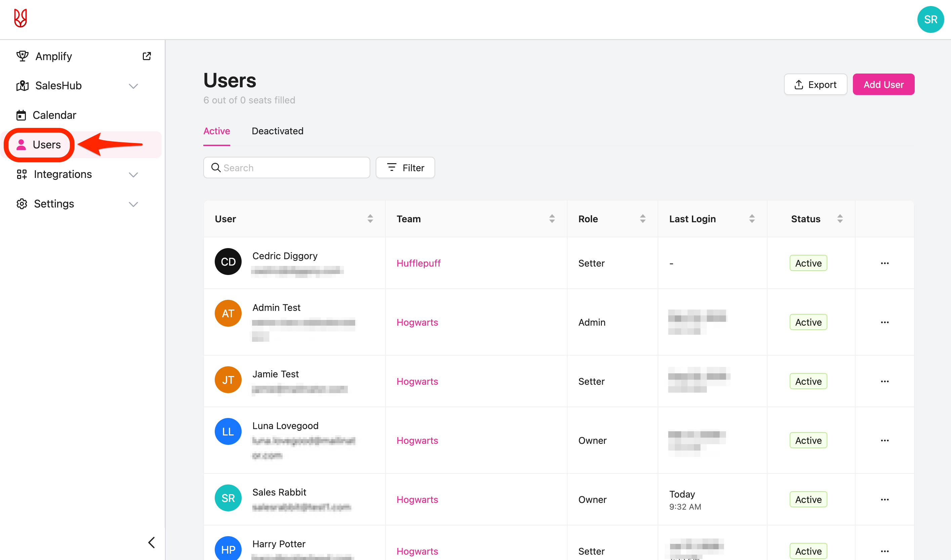This screenshot has height=560, width=951.
Task: Click the Amplify trophy icon
Action: [x=22, y=56]
